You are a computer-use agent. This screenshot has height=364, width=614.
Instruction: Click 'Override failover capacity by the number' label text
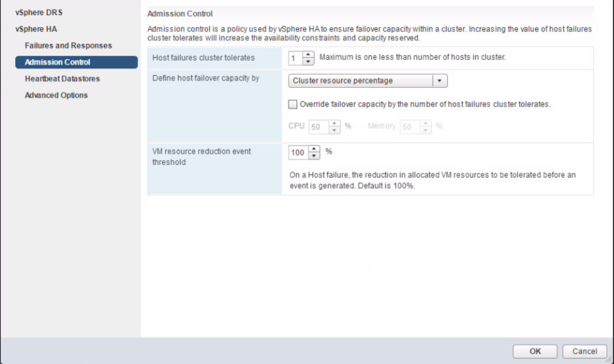[425, 104]
